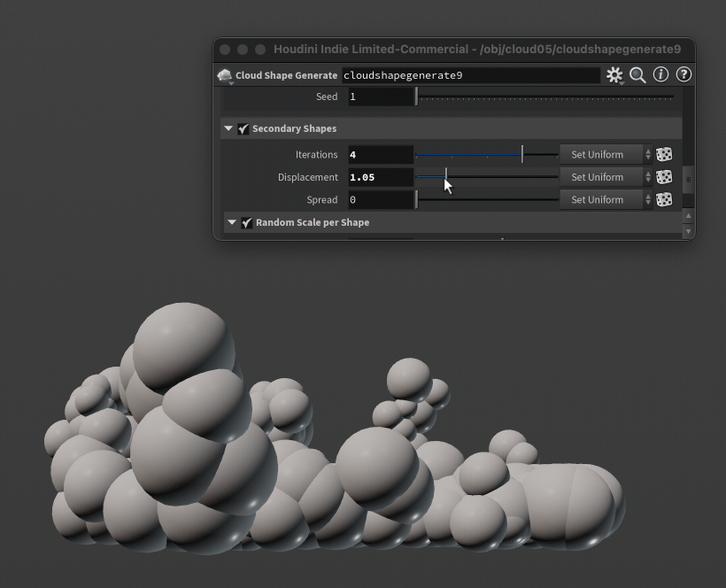Click the Cloud Shape Generate node icon

click(x=225, y=75)
